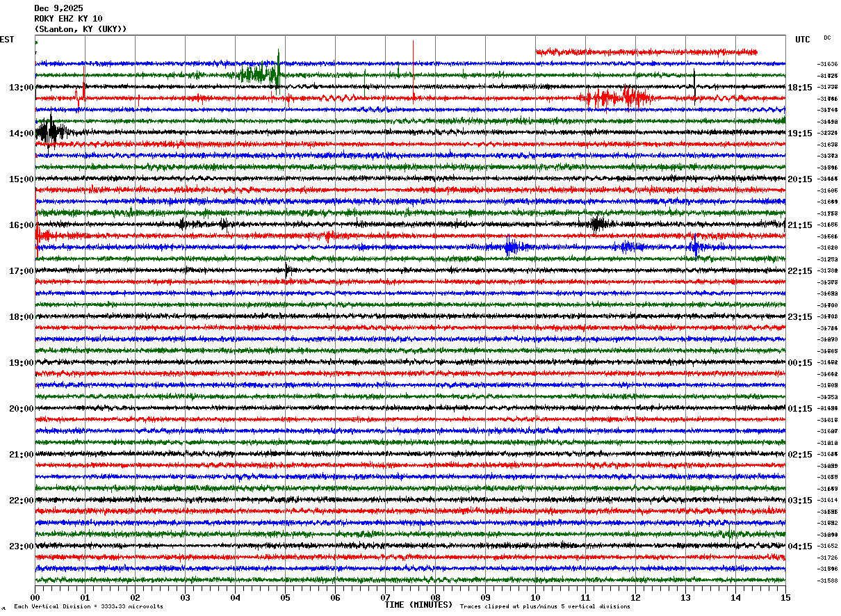Screen dimensions: 841x616
Task: Select the 17:00 EST row label
Action: click(22, 271)
